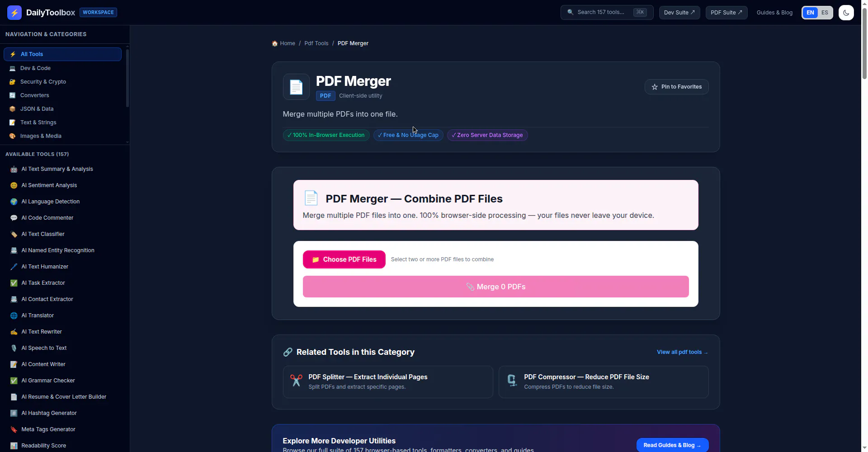868x452 pixels.
Task: Open AI Named Entity Recognition tool
Action: pyautogui.click(x=63, y=250)
